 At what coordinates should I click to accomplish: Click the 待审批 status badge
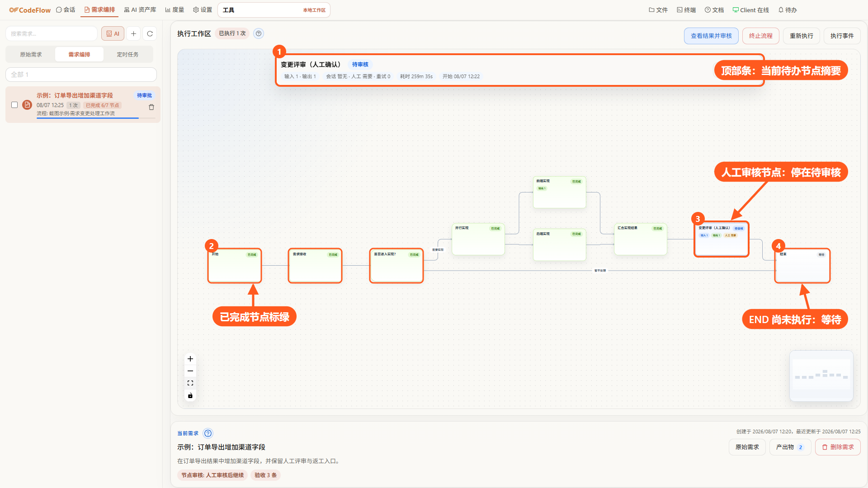(144, 95)
